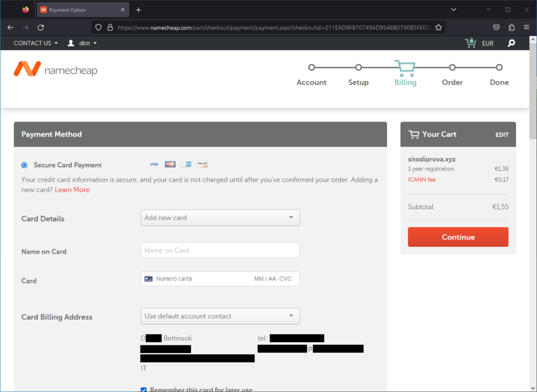Close the Payment Option tab
The width and height of the screenshot is (537, 392).
click(123, 10)
